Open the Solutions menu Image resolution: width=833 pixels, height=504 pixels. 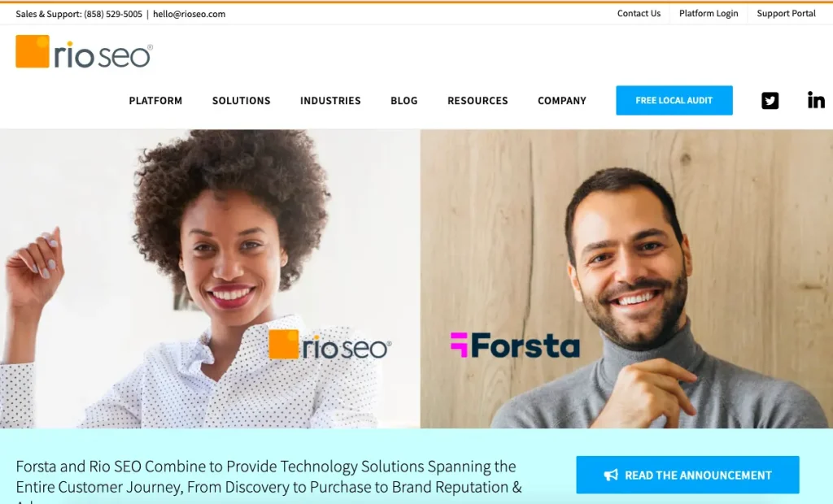[241, 100]
